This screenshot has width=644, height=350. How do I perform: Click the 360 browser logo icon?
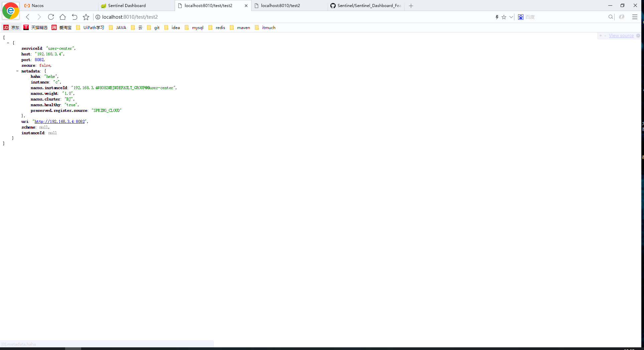tap(11, 11)
